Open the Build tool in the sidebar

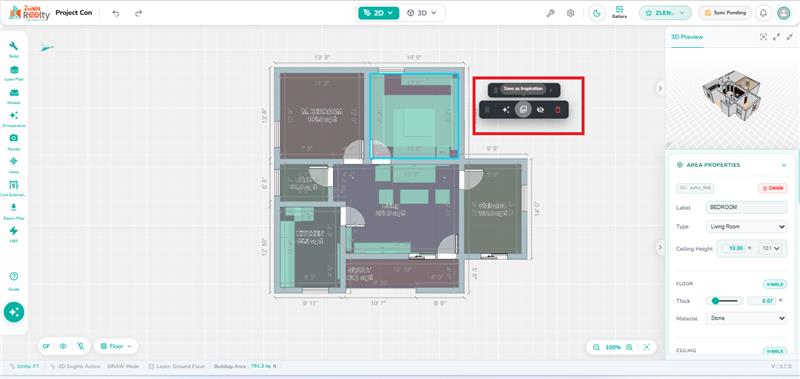point(14,49)
